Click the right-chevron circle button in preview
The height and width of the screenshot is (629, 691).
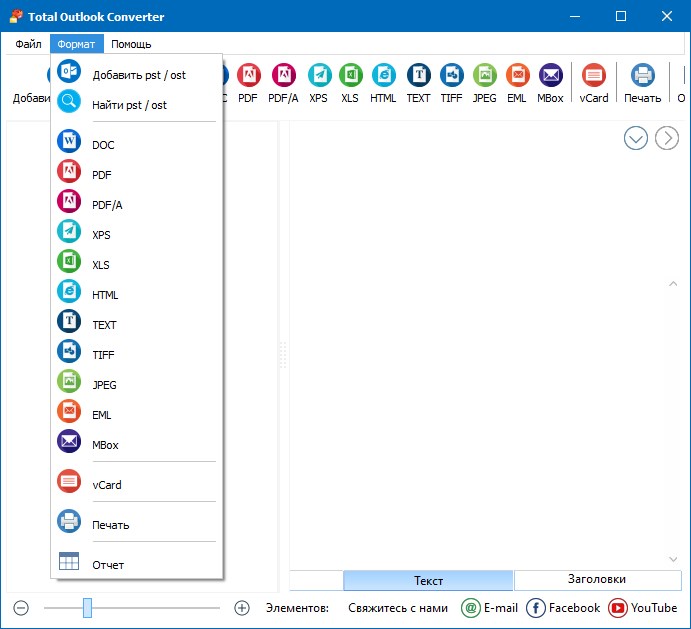[x=667, y=138]
